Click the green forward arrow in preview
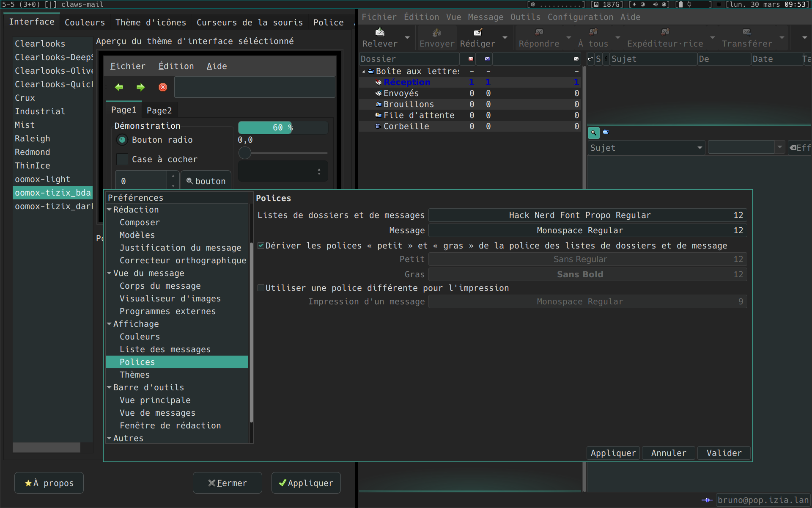Viewport: 812px width, 508px height. (x=140, y=87)
